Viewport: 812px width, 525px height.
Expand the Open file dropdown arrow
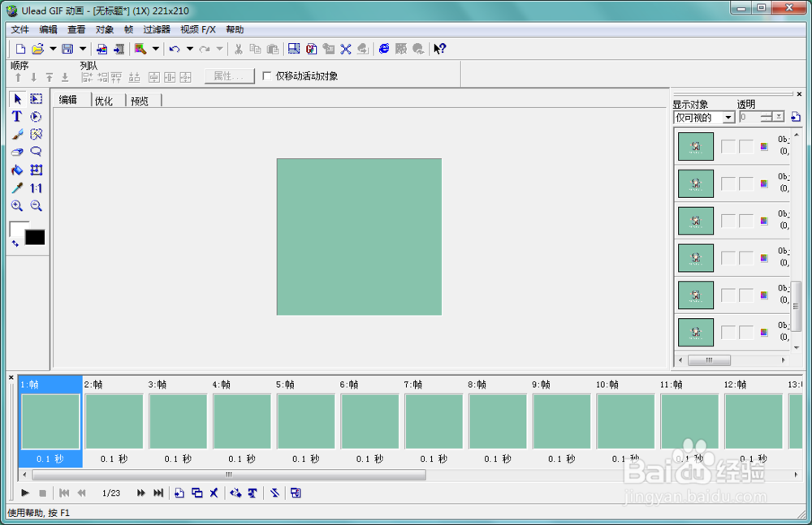(52, 49)
